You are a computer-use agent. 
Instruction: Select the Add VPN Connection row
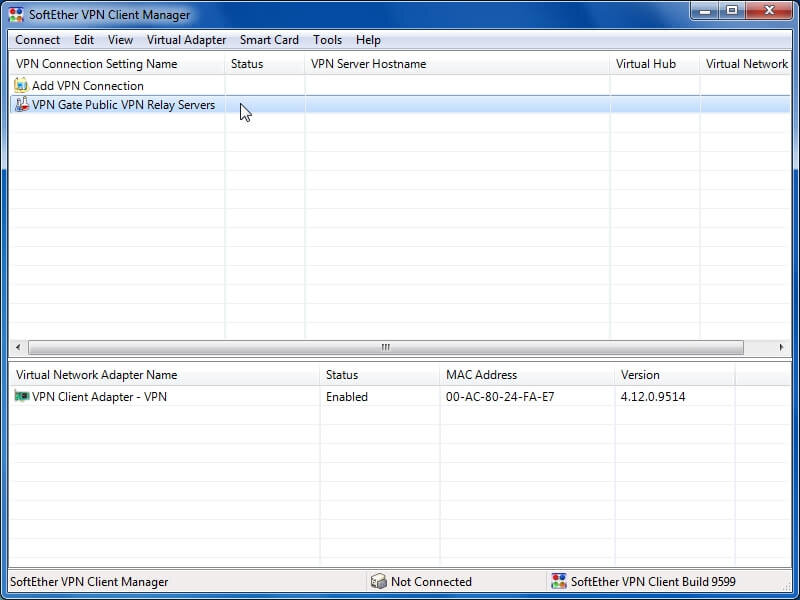[x=400, y=85]
